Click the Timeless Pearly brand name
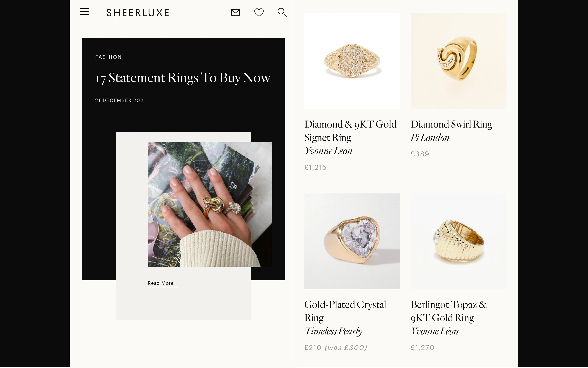 click(x=333, y=331)
